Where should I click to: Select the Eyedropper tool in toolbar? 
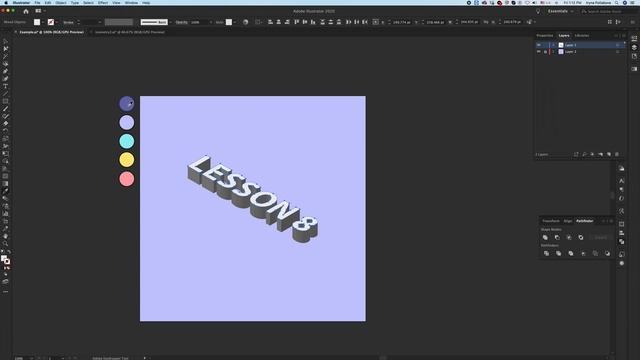pos(5,191)
